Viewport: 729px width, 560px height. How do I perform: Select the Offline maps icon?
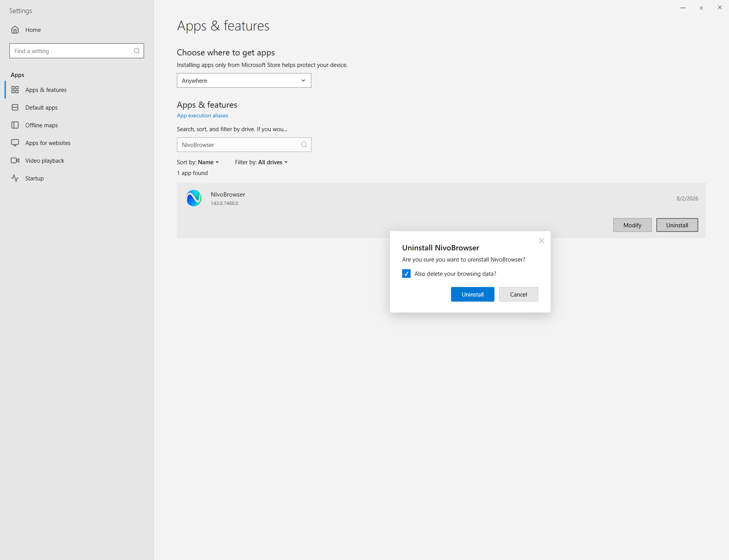tap(15, 125)
